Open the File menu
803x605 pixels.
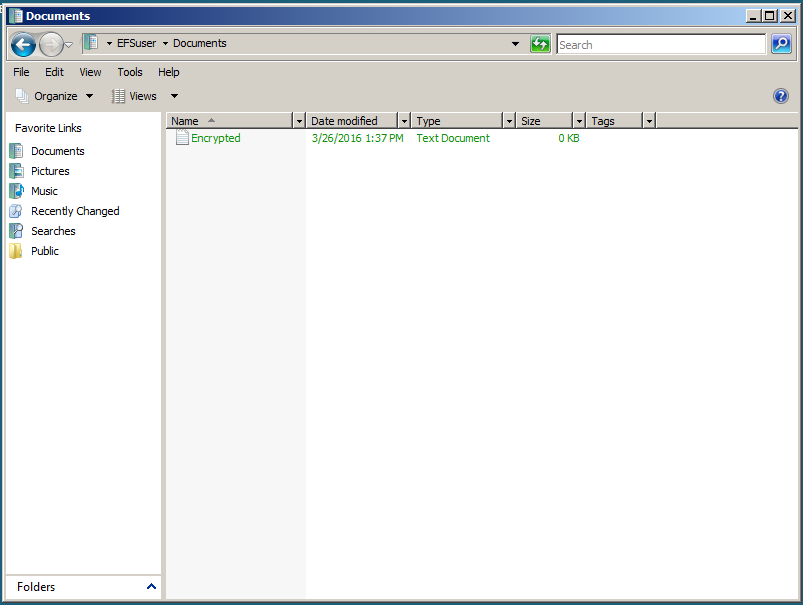(21, 72)
